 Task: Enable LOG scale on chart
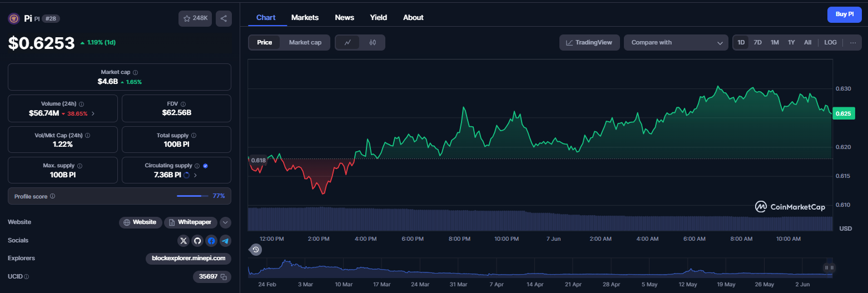[830, 42]
